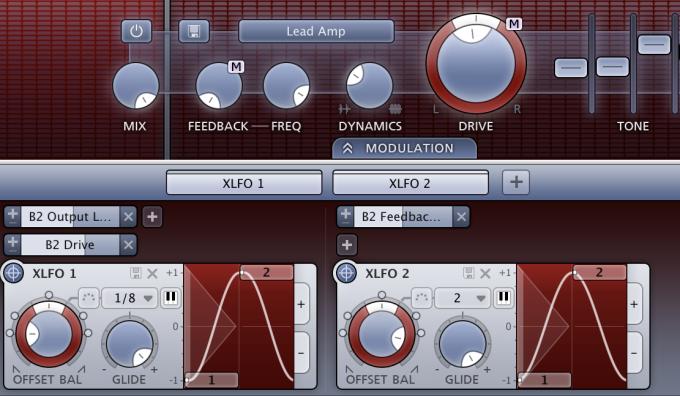The height and width of the screenshot is (396, 680).
Task: Toggle XLFO 2 MIDI keyboard sync button
Action: [x=503, y=298]
